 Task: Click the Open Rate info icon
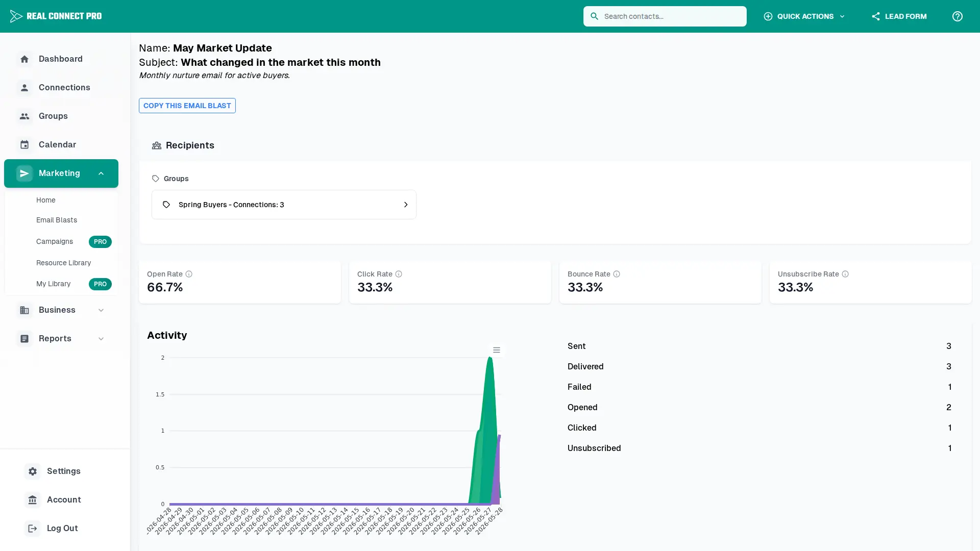pyautogui.click(x=189, y=274)
